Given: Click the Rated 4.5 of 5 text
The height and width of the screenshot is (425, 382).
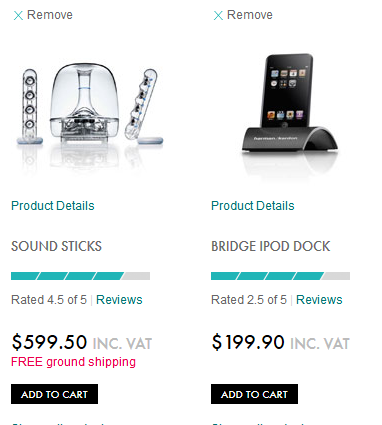Looking at the screenshot, I should [49, 300].
